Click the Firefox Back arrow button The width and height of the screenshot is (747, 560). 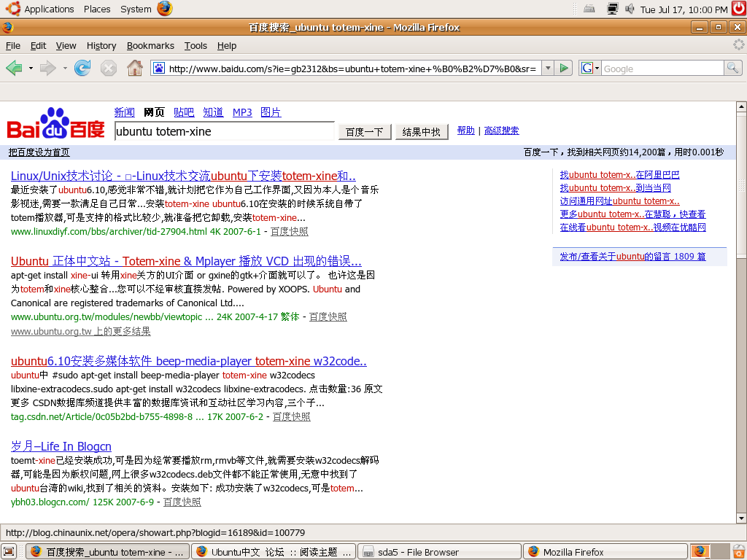[x=15, y=69]
